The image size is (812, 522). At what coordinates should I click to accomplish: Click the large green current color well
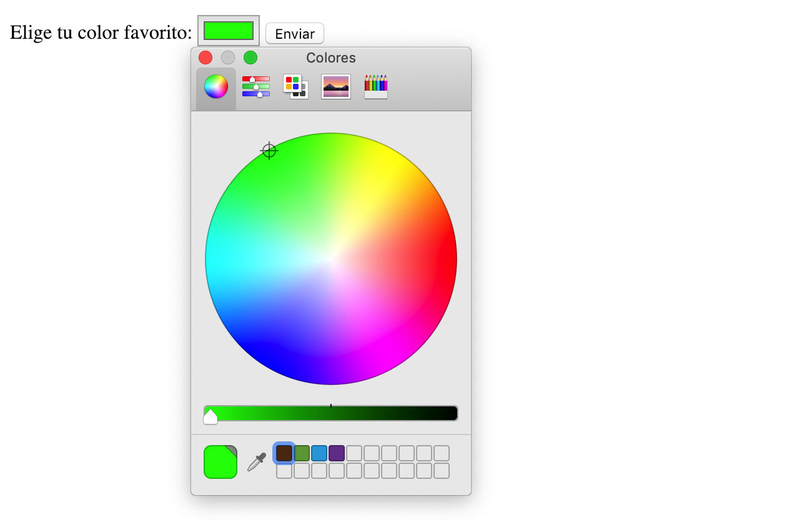[220, 461]
